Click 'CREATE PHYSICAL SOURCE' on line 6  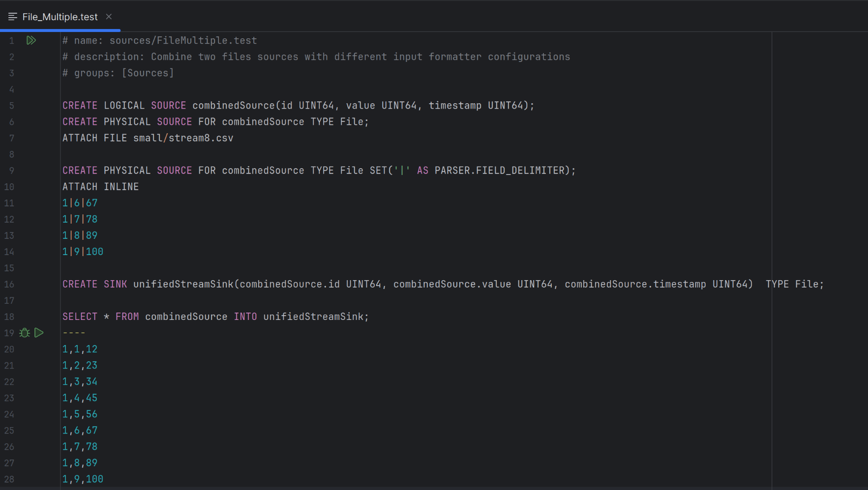127,121
